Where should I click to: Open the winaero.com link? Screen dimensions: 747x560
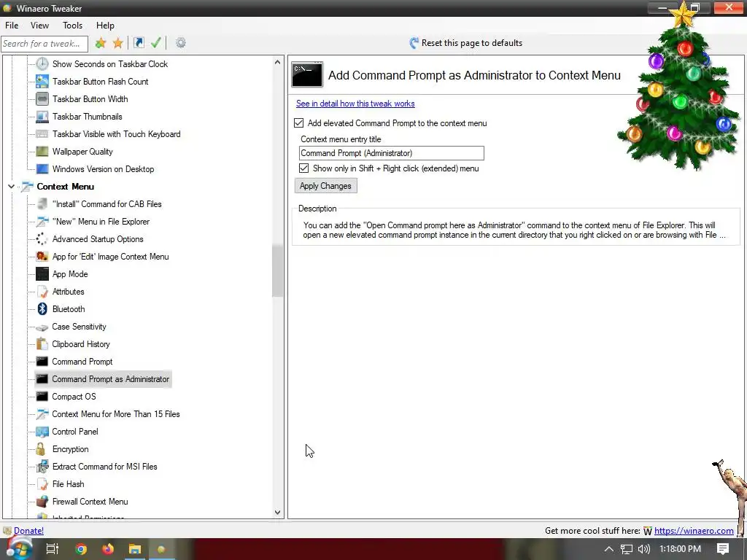pyautogui.click(x=694, y=531)
